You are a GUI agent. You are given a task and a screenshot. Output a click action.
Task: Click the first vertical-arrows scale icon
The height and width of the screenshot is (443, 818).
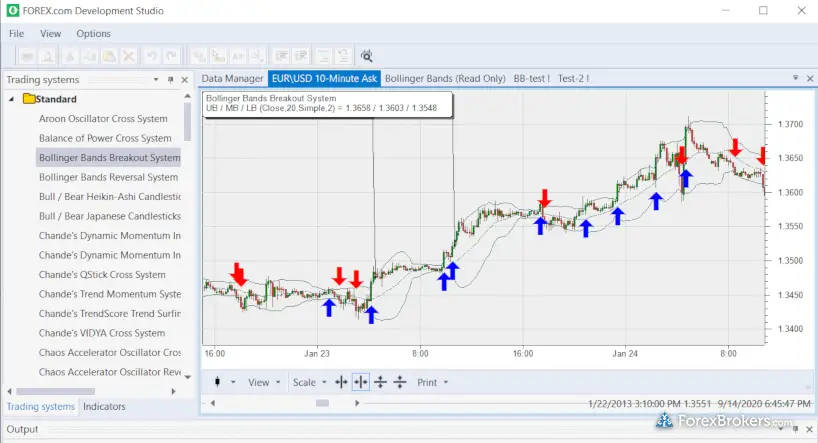380,382
